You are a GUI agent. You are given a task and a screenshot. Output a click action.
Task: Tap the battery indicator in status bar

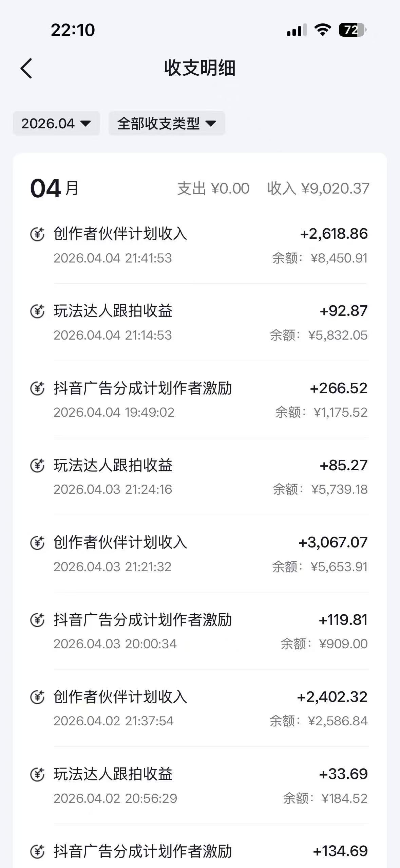[352, 30]
